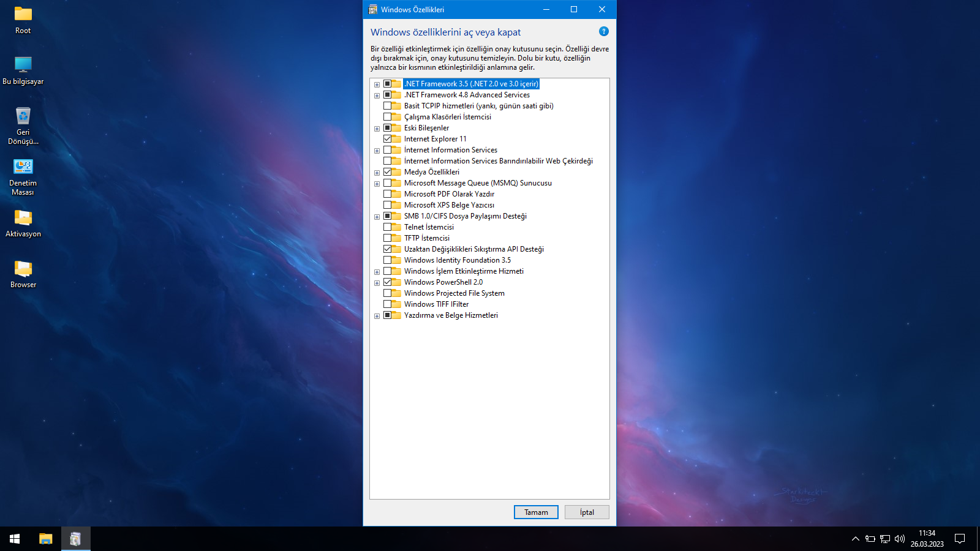The image size is (980, 551).
Task: Check the Microsoft PDF Olarak Yazdır box
Action: [x=387, y=194]
